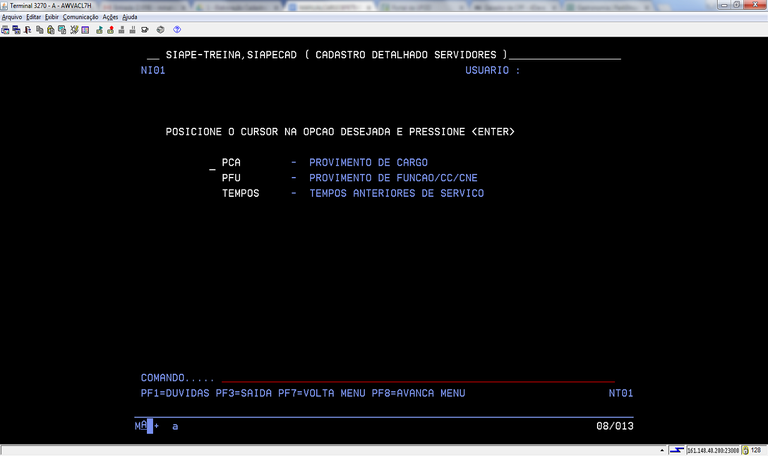Click the blue help question mark icon

177,30
